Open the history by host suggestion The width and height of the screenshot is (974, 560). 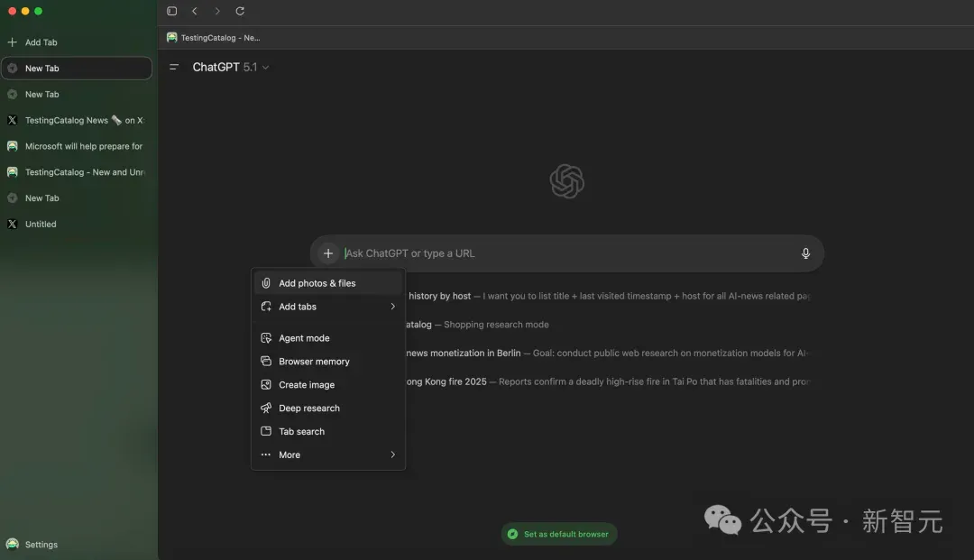coord(608,296)
